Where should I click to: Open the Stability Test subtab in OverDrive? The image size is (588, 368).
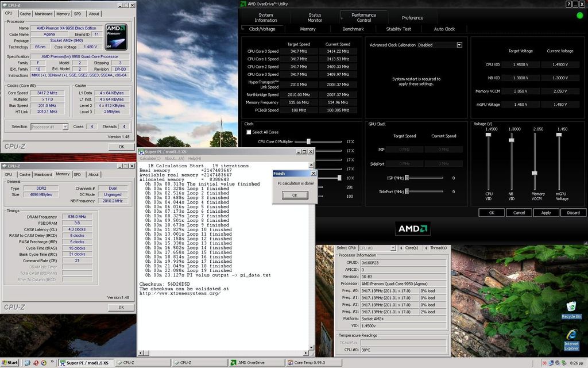click(x=399, y=29)
